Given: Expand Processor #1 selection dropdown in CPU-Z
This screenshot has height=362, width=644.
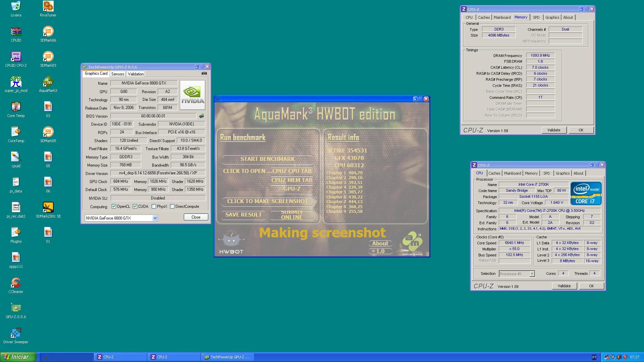Looking at the screenshot, I should [x=532, y=274].
